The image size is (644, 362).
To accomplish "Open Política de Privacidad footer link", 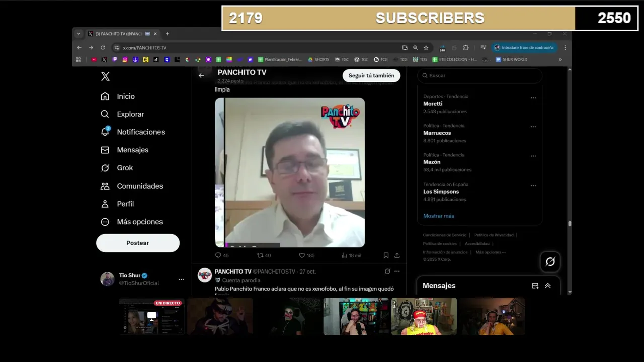I will [494, 235].
